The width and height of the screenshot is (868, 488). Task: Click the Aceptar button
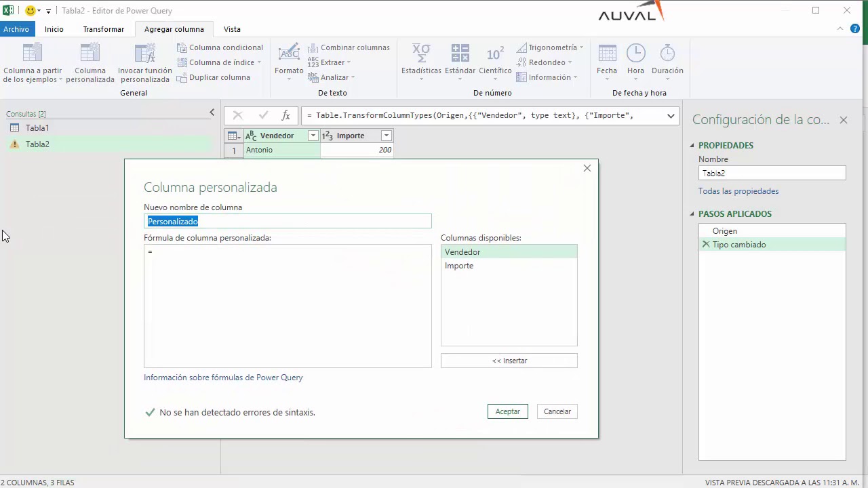coord(507,411)
